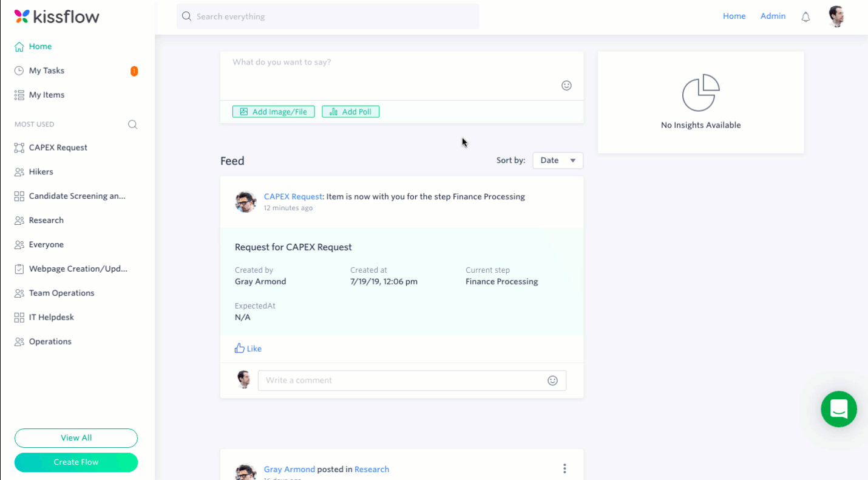Viewport: 868px width, 480px height.
Task: Click the Add Image/File button
Action: [273, 112]
